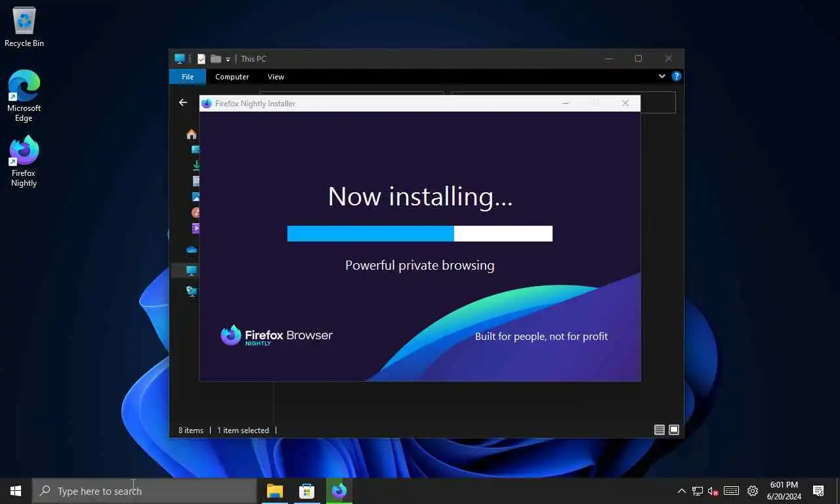Image resolution: width=840 pixels, height=504 pixels.
Task: Maximize the This PC Explorer window
Action: point(639,58)
